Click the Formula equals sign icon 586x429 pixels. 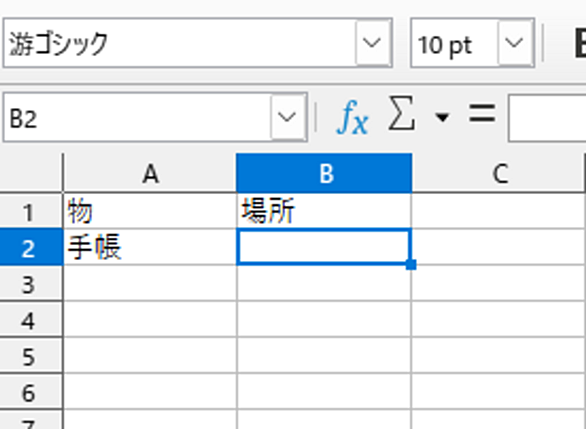click(482, 113)
